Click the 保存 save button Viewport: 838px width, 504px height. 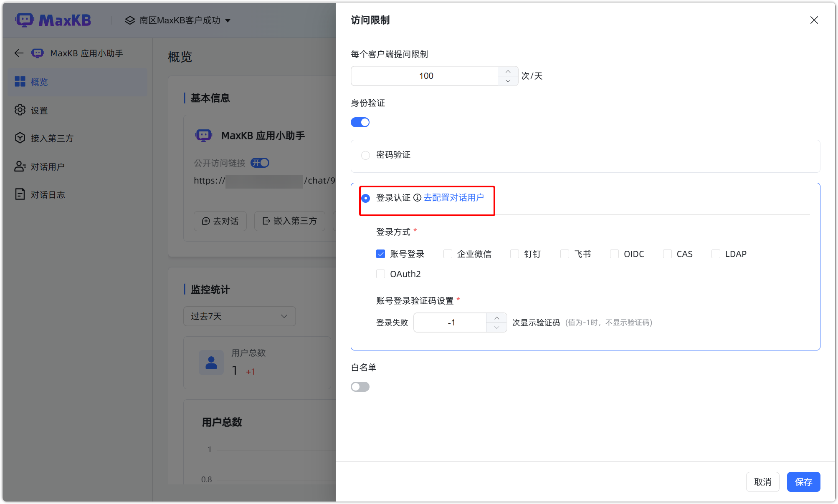coord(803,481)
